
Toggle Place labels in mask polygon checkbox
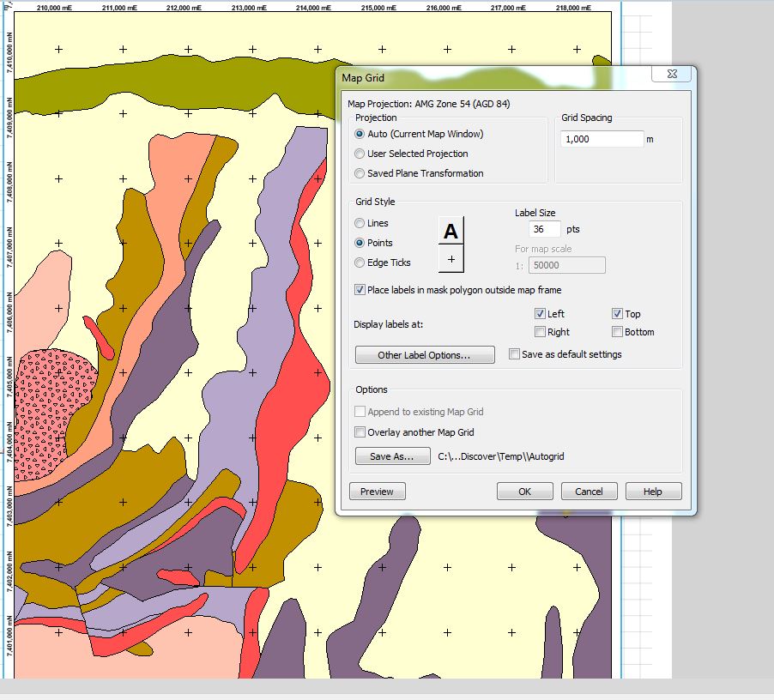click(360, 290)
